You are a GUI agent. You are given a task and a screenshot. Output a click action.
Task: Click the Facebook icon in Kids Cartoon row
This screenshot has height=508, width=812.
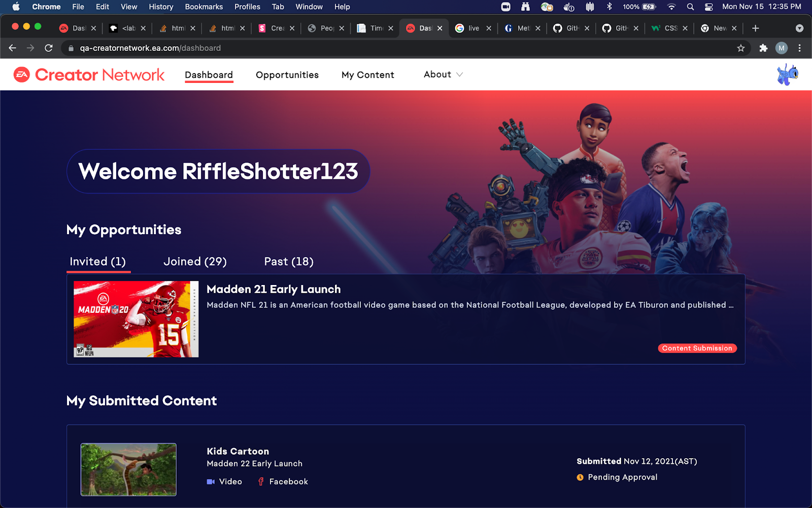tap(261, 482)
